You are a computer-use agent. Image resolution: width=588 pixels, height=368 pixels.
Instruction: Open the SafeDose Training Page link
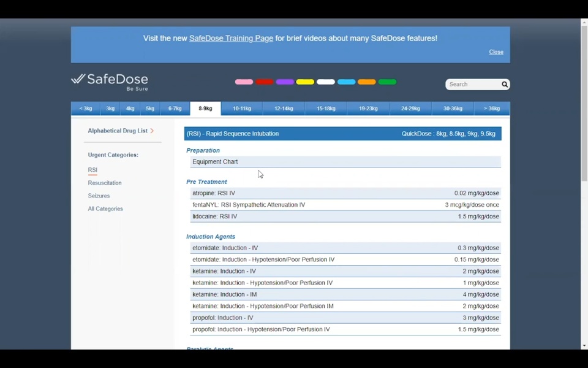231,38
